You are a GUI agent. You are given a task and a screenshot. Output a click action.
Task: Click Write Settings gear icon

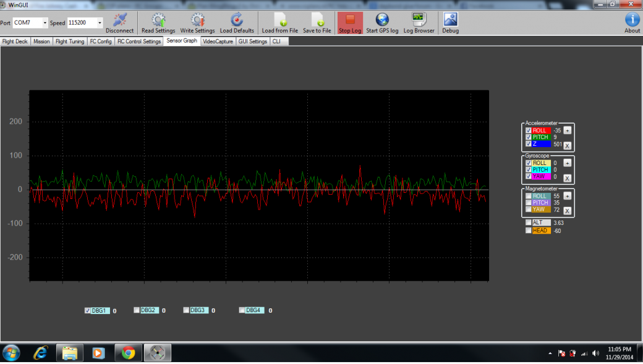197,20
